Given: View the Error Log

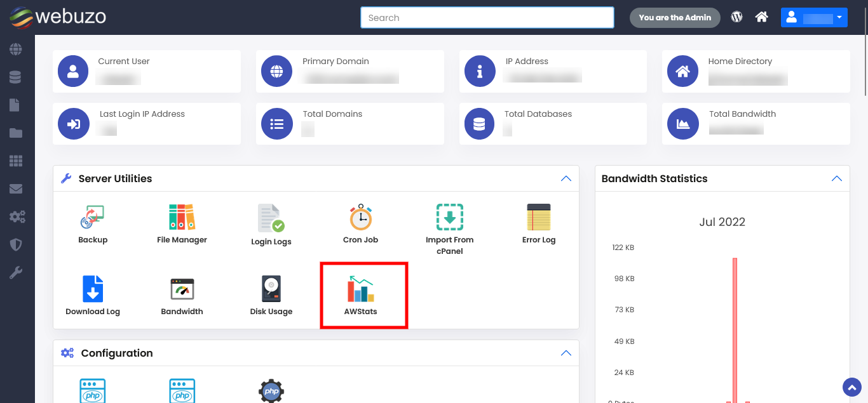Looking at the screenshot, I should (x=539, y=222).
